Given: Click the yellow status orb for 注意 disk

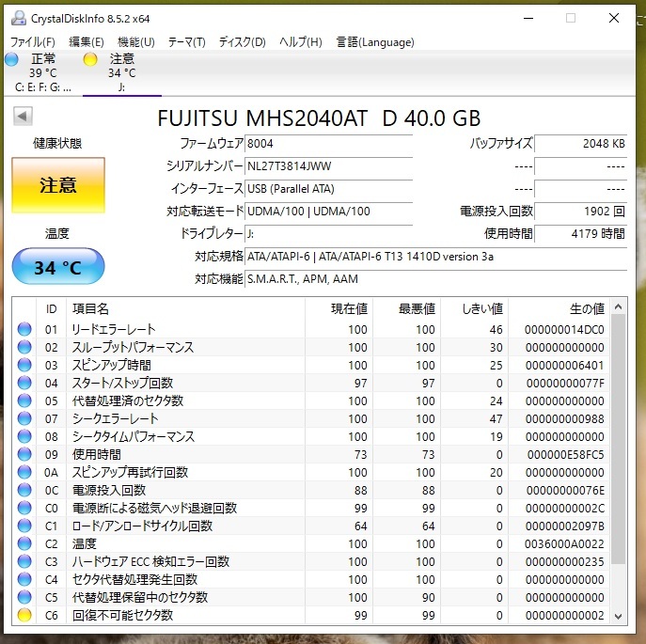Looking at the screenshot, I should (x=90, y=59).
